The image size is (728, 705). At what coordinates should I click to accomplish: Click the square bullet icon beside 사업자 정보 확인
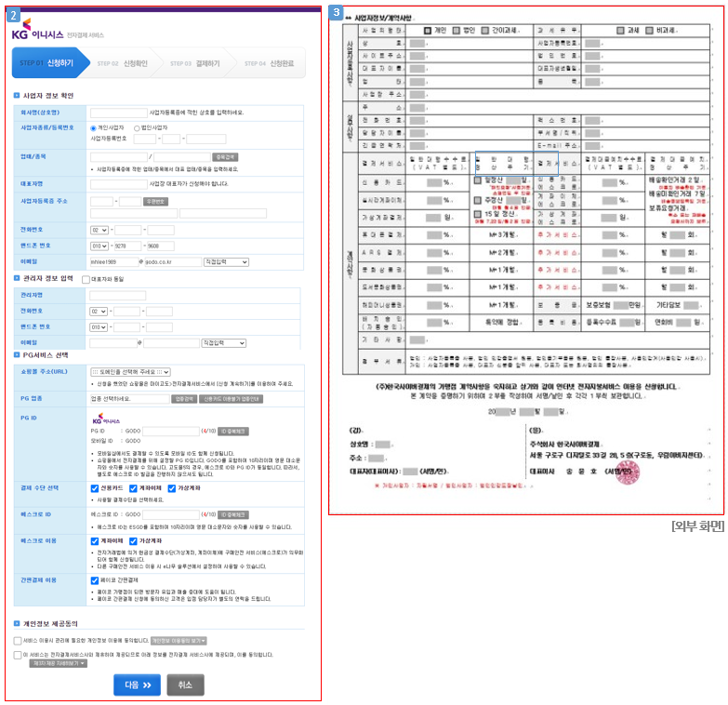[x=17, y=96]
